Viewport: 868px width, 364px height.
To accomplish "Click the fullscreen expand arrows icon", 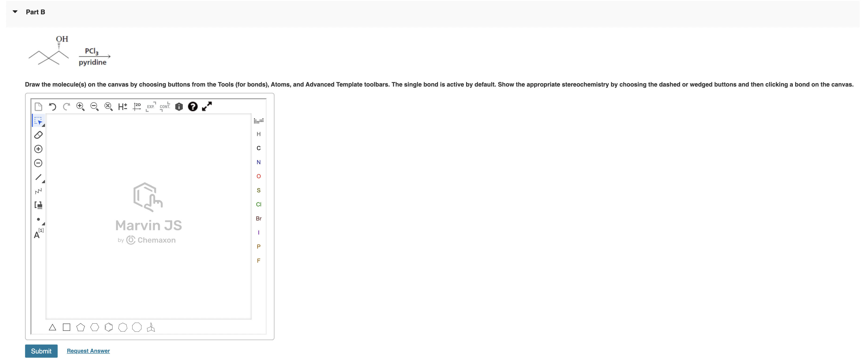I will (206, 107).
